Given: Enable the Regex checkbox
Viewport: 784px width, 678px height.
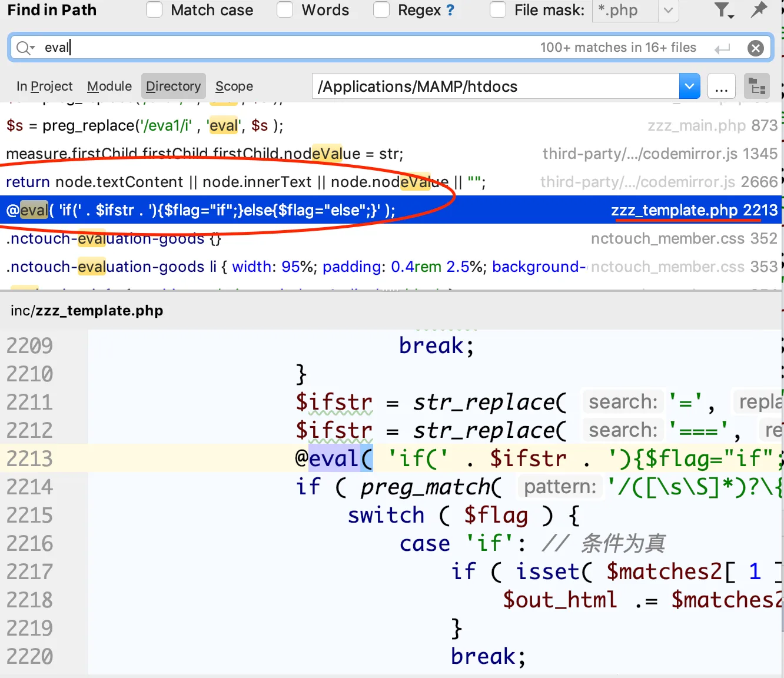Looking at the screenshot, I should coord(381,10).
